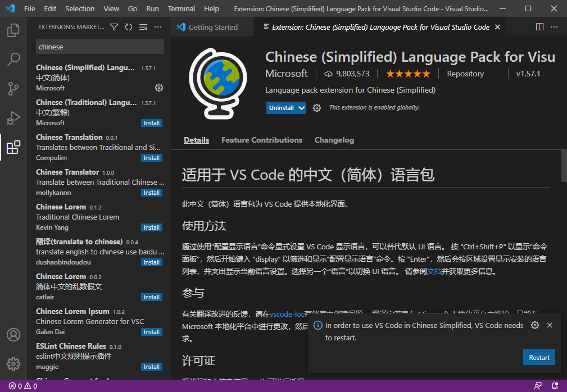Click the five-star rating
The width and height of the screenshot is (567, 392).
[x=408, y=74]
